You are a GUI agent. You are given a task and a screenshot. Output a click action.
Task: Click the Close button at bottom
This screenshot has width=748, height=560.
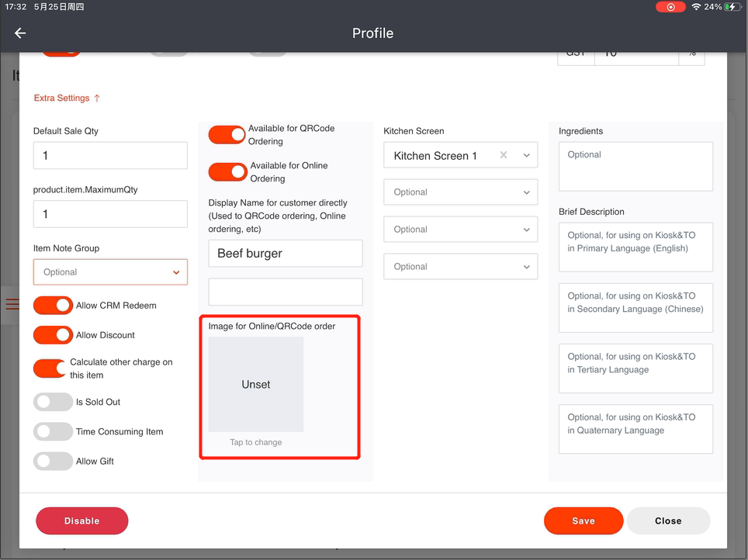coord(667,521)
